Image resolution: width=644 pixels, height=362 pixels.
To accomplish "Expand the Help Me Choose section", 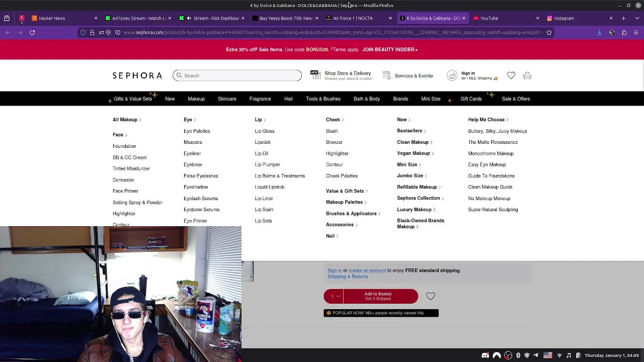I will click(x=488, y=120).
